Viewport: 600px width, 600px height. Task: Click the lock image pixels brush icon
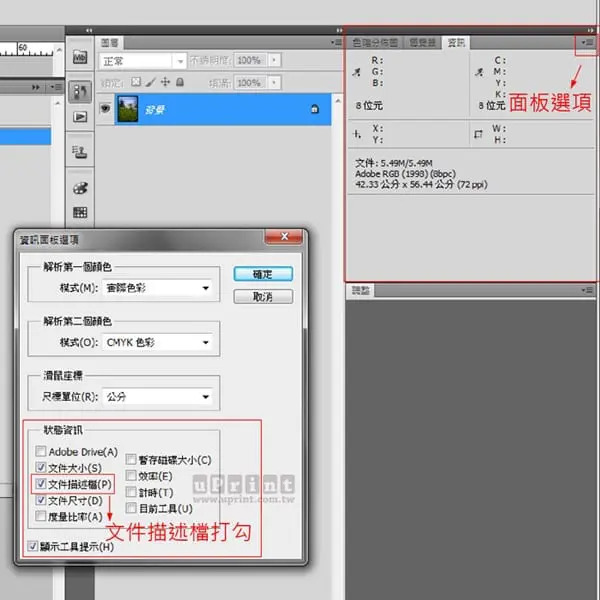150,82
